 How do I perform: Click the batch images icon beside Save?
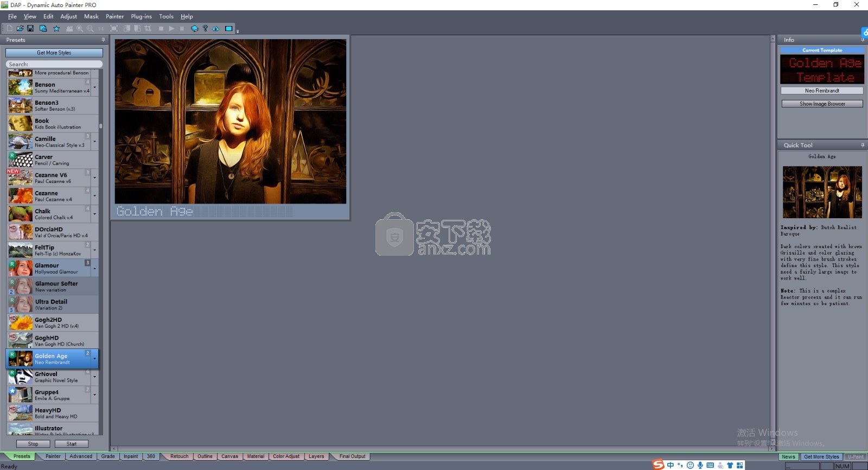coord(43,28)
